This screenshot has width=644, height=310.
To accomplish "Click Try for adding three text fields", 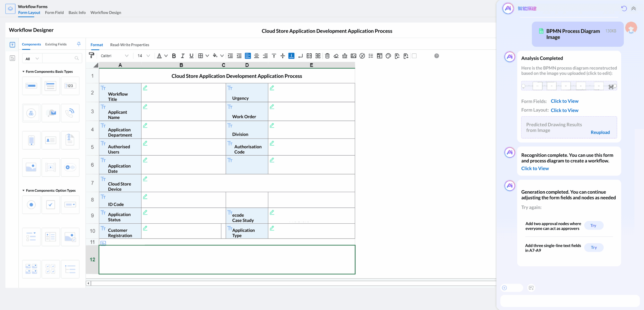I will point(594,248).
